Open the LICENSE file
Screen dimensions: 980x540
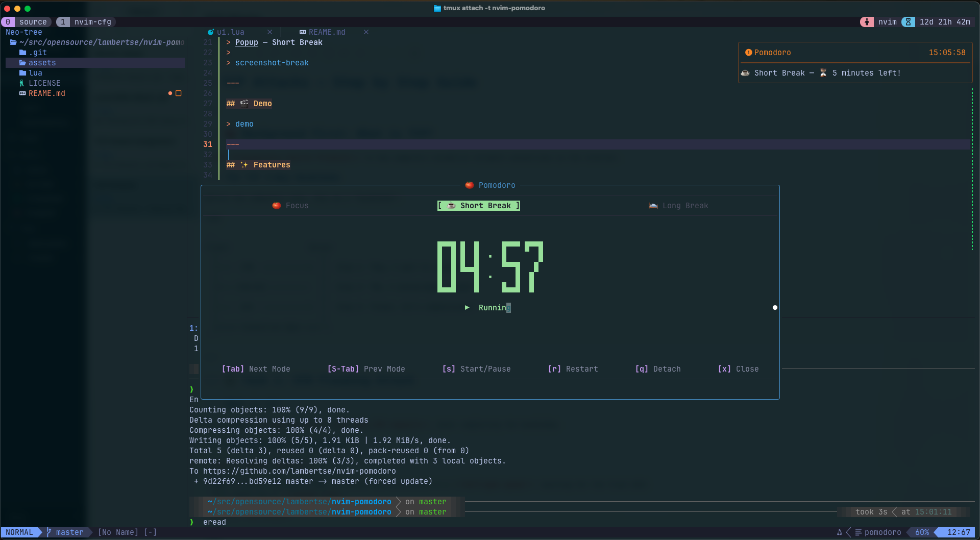(40, 83)
